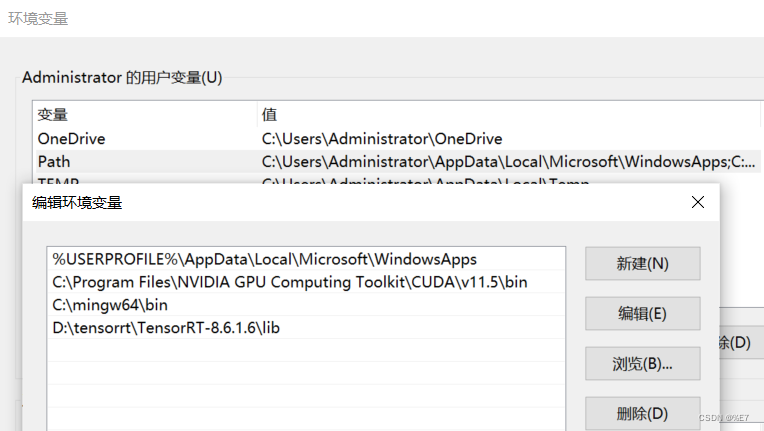
Task: Click the Administrator 的用户变量(U) group label
Action: 122,77
